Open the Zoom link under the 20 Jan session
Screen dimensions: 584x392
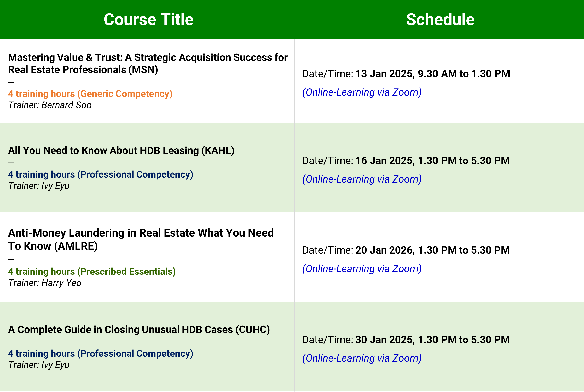pos(362,269)
